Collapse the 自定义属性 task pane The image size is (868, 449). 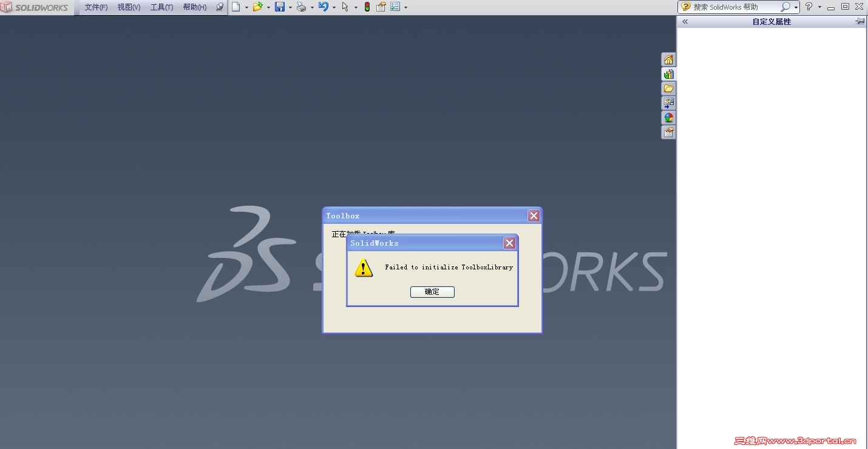685,21
